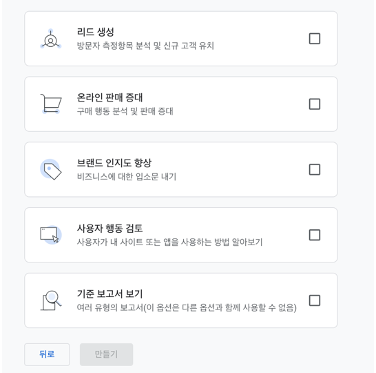
Task: Click the 구매 행동 분석 및 판매 증대 description
Action: pos(125,111)
